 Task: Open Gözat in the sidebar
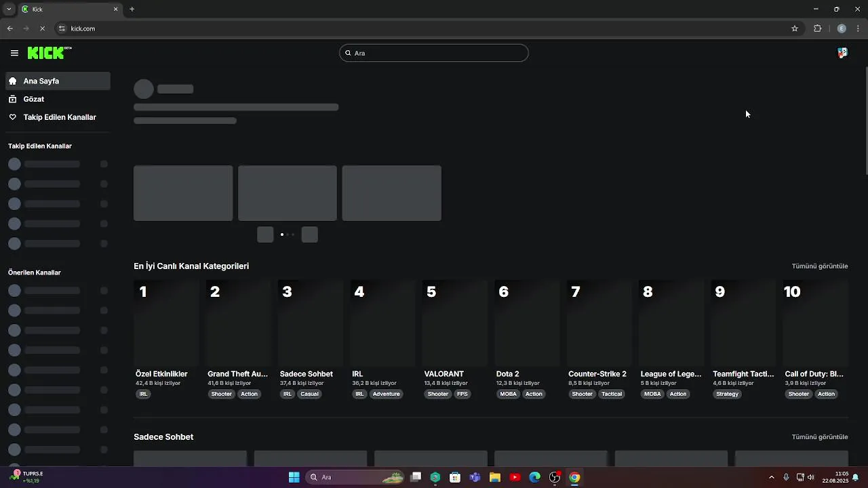pyautogui.click(x=58, y=99)
